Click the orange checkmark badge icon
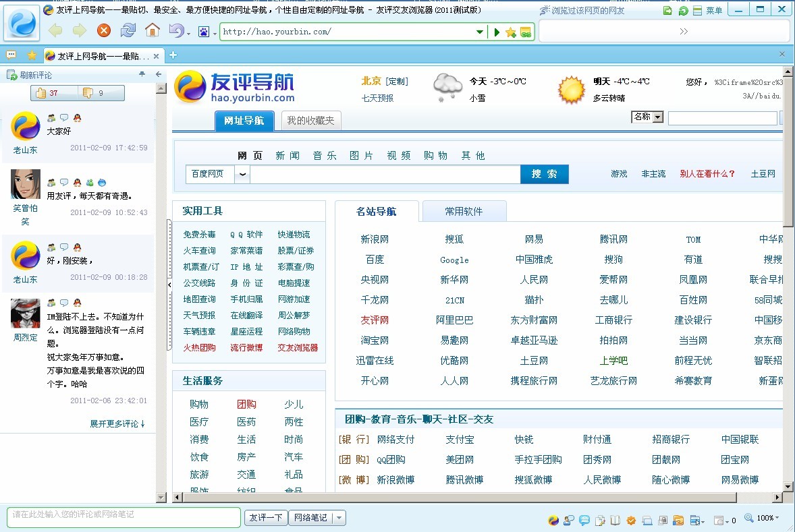 [x=631, y=520]
